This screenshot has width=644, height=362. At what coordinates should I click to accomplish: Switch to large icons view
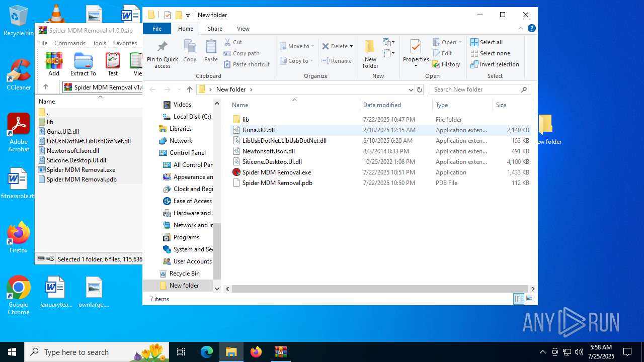click(529, 299)
